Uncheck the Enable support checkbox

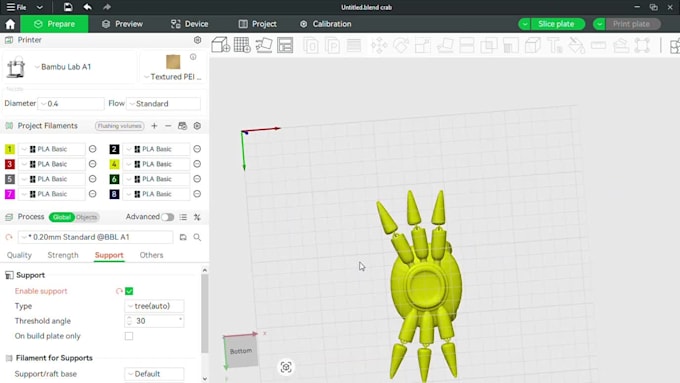(x=129, y=291)
